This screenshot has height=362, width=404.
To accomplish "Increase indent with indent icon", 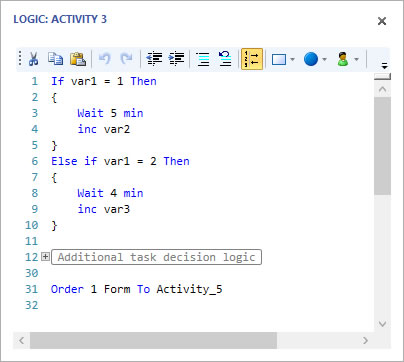I will pyautogui.click(x=176, y=59).
